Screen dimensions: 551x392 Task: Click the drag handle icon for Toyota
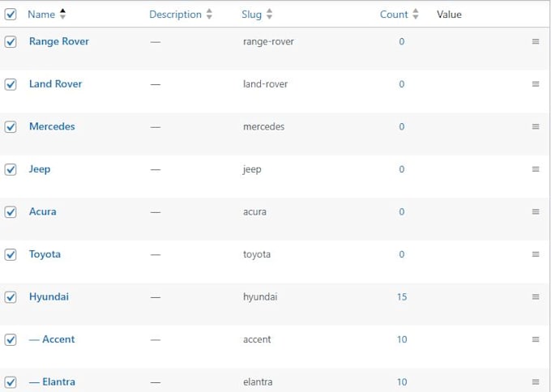click(535, 254)
